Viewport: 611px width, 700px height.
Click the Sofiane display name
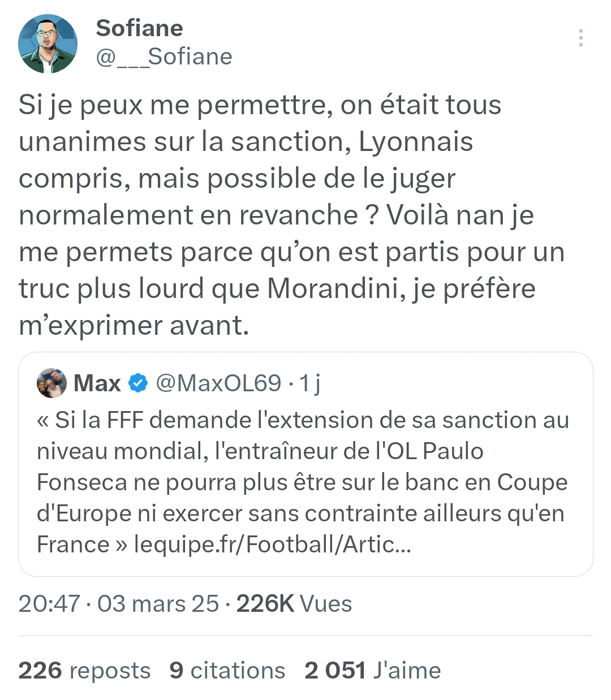(x=140, y=28)
